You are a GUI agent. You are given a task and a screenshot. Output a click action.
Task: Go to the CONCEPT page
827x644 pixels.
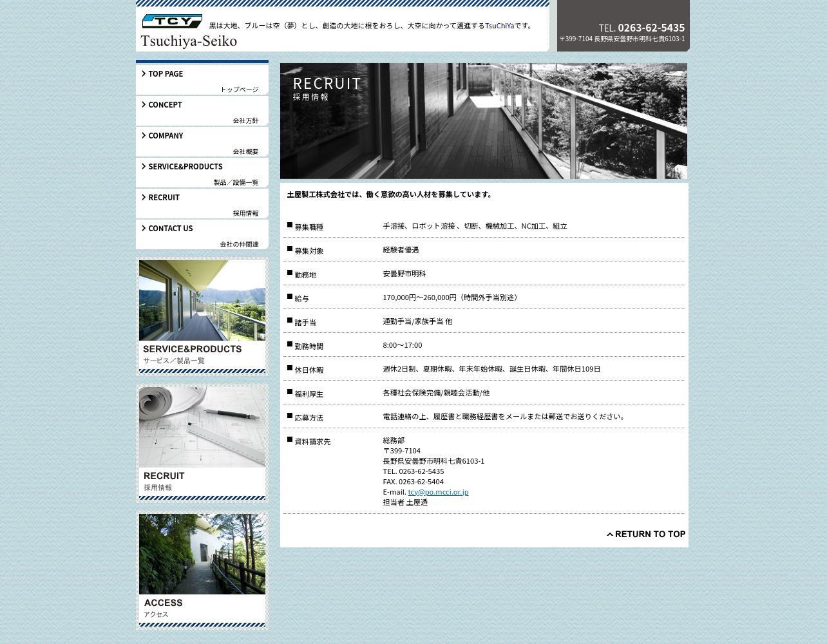pos(202,111)
